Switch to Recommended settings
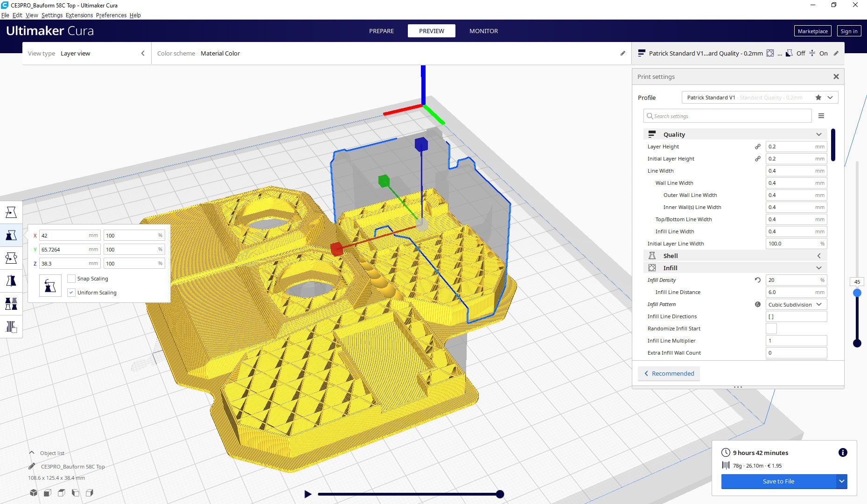The height and width of the screenshot is (504, 867). point(669,373)
